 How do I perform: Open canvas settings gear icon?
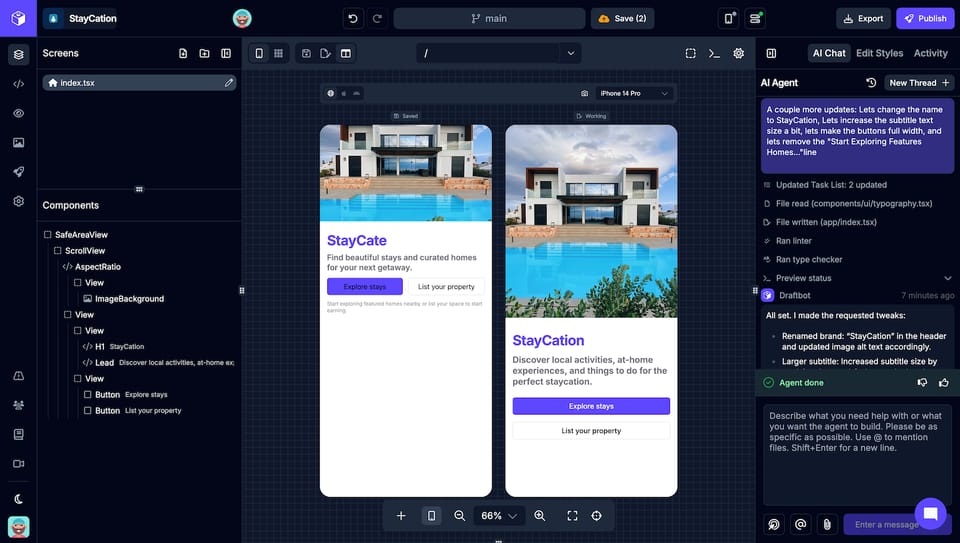pos(738,53)
